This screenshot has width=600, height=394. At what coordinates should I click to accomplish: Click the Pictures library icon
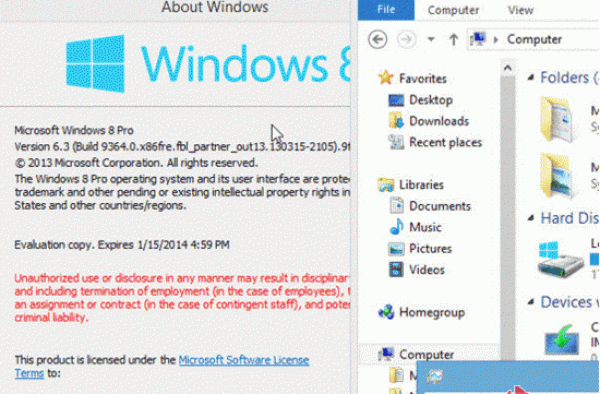pyautogui.click(x=396, y=249)
